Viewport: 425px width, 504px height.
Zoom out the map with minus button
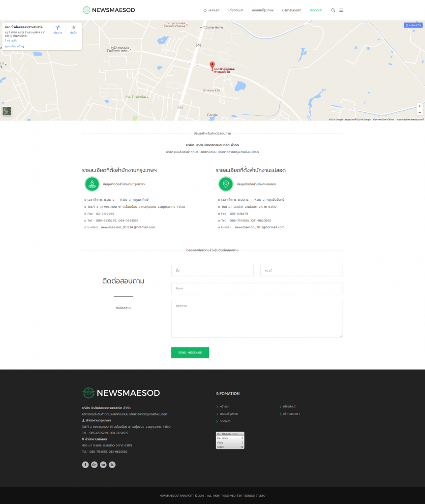pos(420,112)
